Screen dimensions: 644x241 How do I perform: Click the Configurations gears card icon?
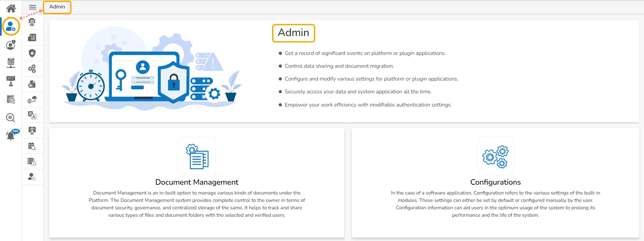click(495, 156)
